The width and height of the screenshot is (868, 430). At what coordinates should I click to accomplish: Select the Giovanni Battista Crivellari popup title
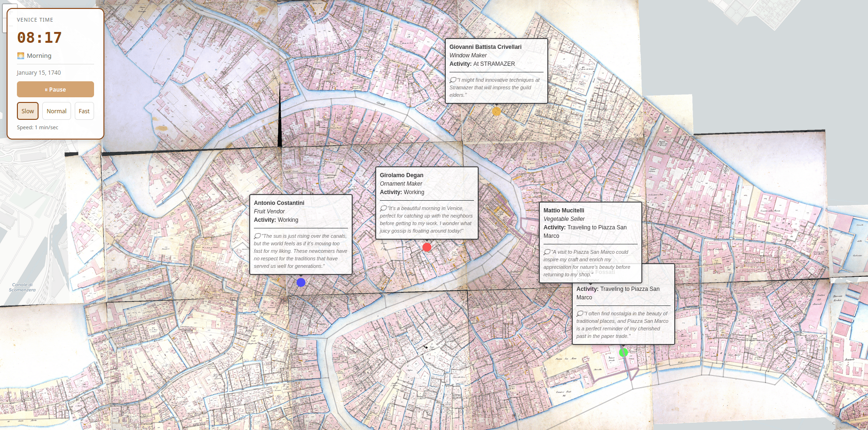click(485, 47)
